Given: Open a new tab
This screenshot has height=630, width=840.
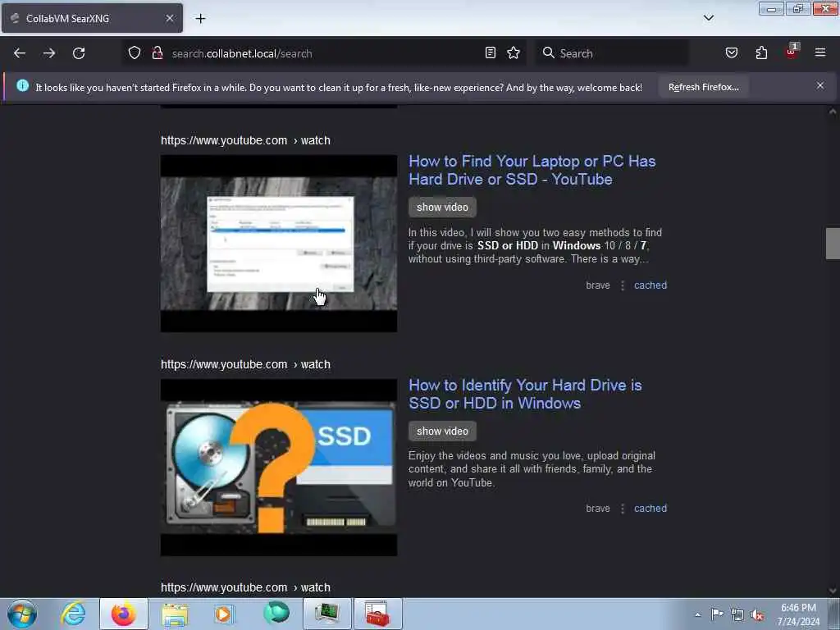Looking at the screenshot, I should (x=200, y=19).
